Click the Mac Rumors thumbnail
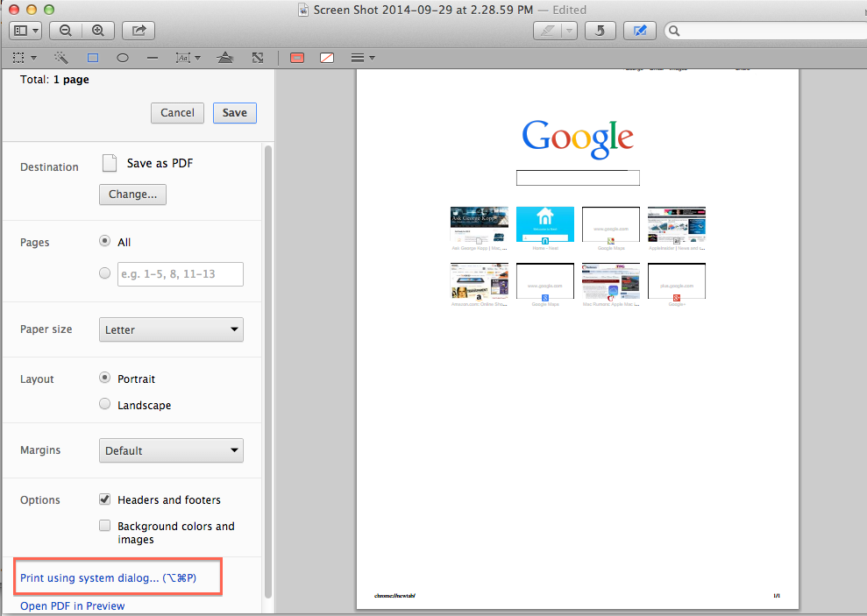 (x=611, y=281)
